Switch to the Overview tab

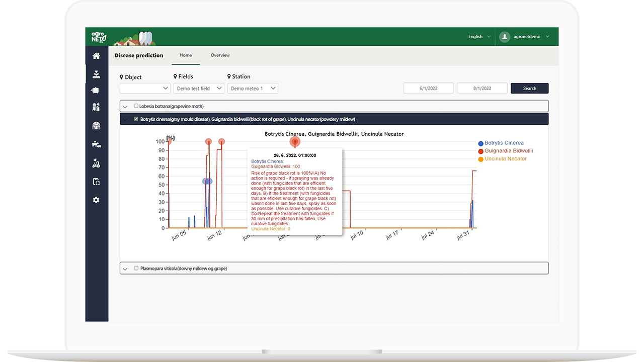coord(220,55)
